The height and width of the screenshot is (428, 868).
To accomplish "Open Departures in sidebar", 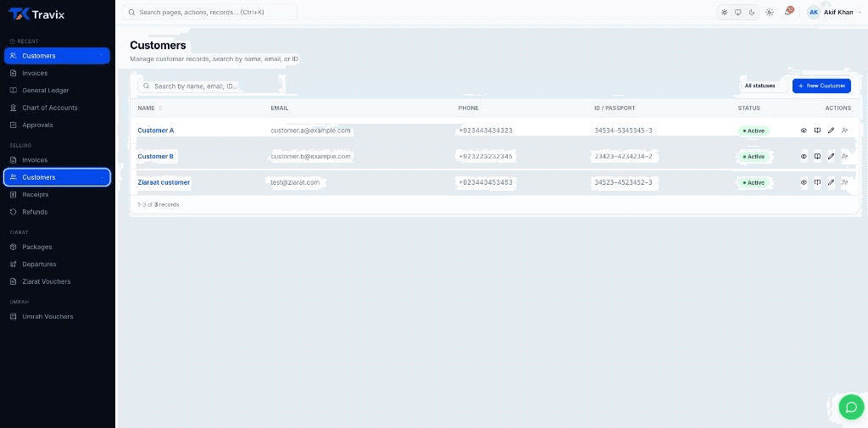I will [x=57, y=264].
